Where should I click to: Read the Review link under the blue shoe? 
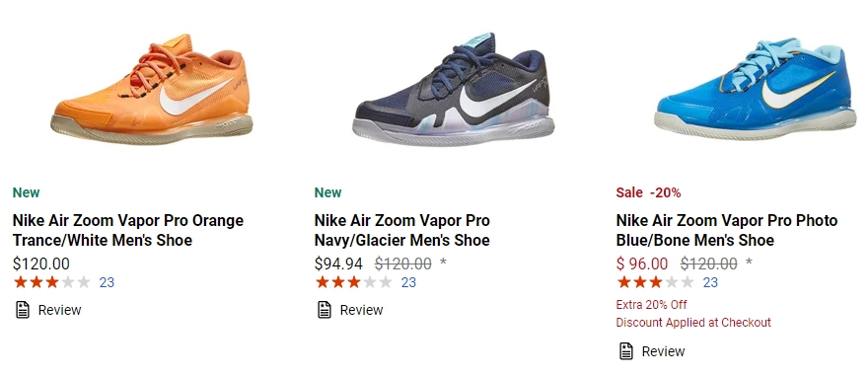coord(663,351)
